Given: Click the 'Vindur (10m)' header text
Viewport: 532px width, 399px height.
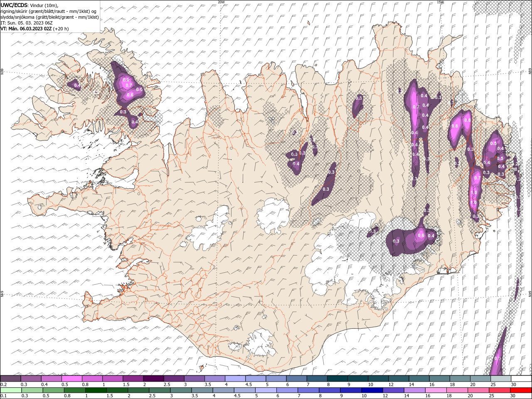Looking at the screenshot, I should tap(44, 5).
